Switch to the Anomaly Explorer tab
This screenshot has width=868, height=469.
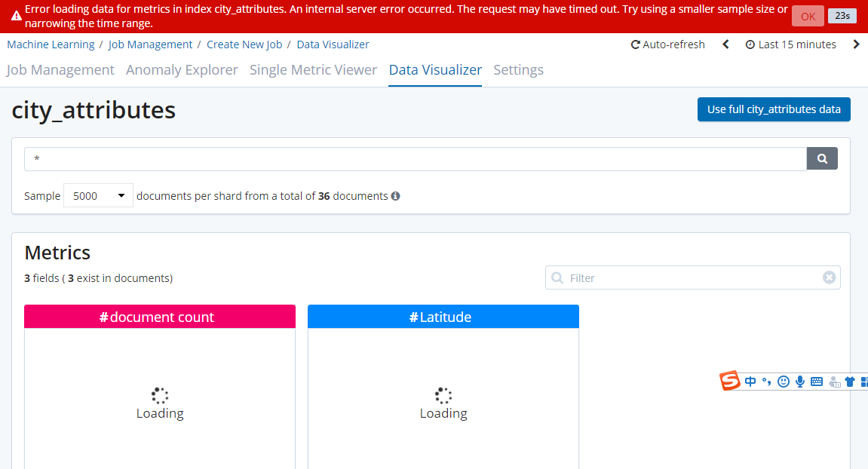tap(182, 70)
